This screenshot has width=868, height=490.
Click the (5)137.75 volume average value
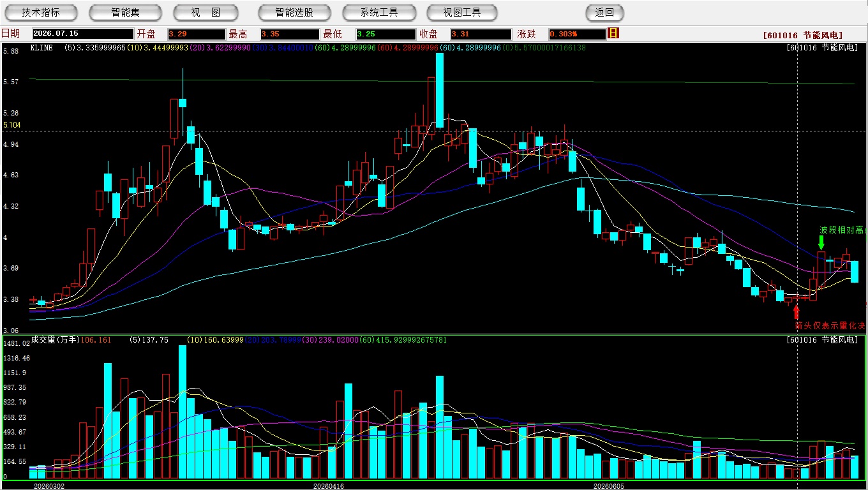pos(149,340)
